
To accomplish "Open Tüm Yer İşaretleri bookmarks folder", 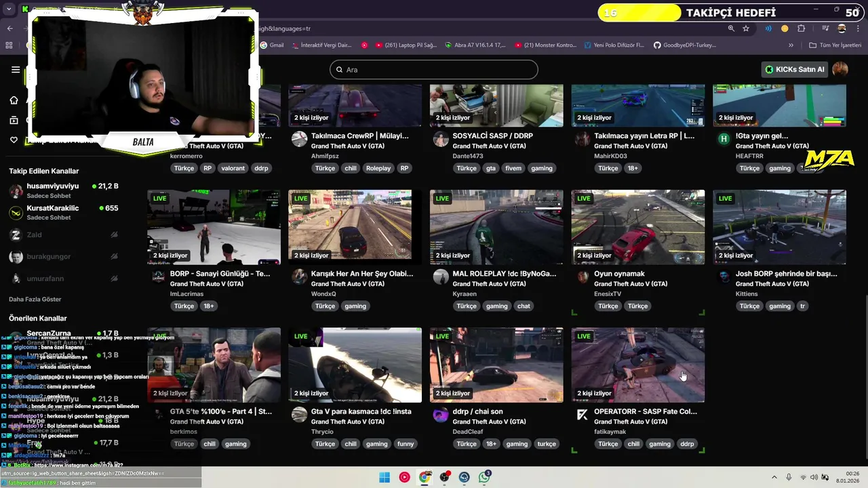I will 835,45.
